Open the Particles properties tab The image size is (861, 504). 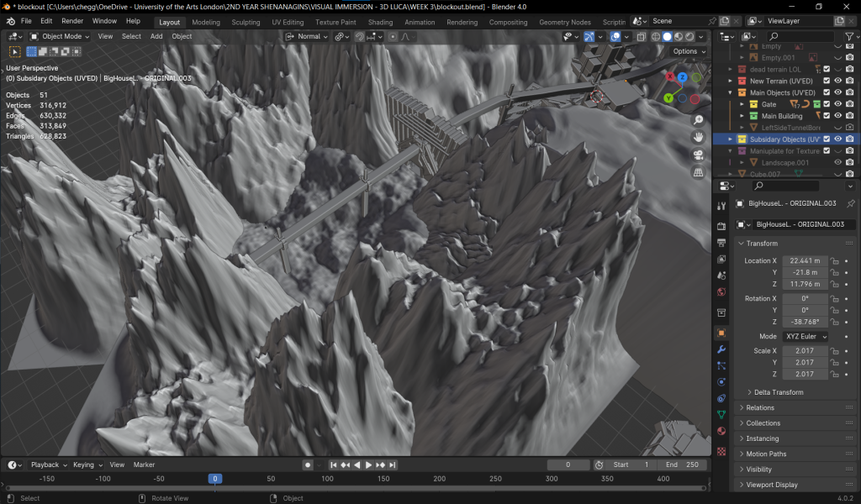click(721, 365)
